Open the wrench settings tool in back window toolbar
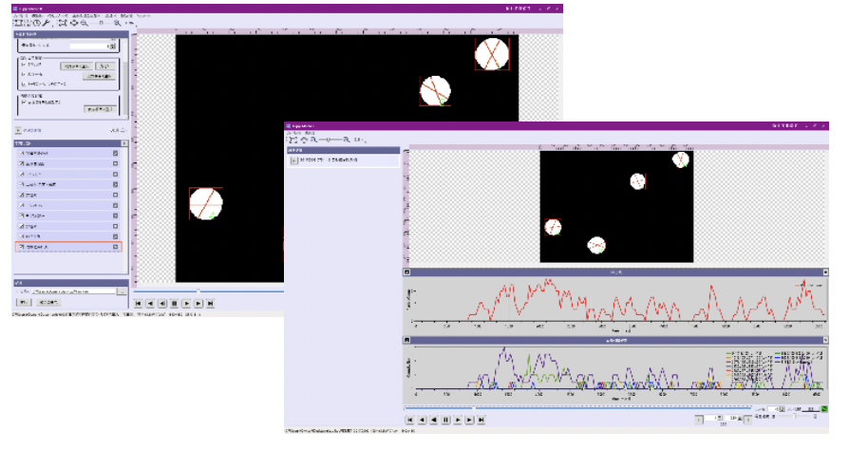Viewport: 868px width, 450px height. tap(46, 23)
